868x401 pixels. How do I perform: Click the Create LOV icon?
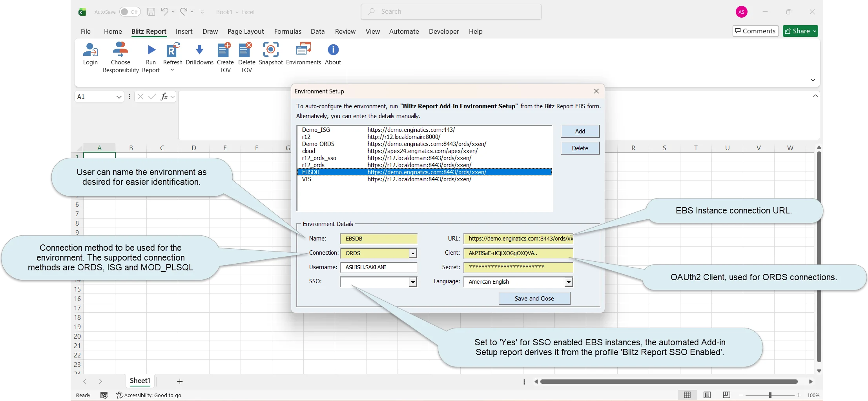pos(224,50)
